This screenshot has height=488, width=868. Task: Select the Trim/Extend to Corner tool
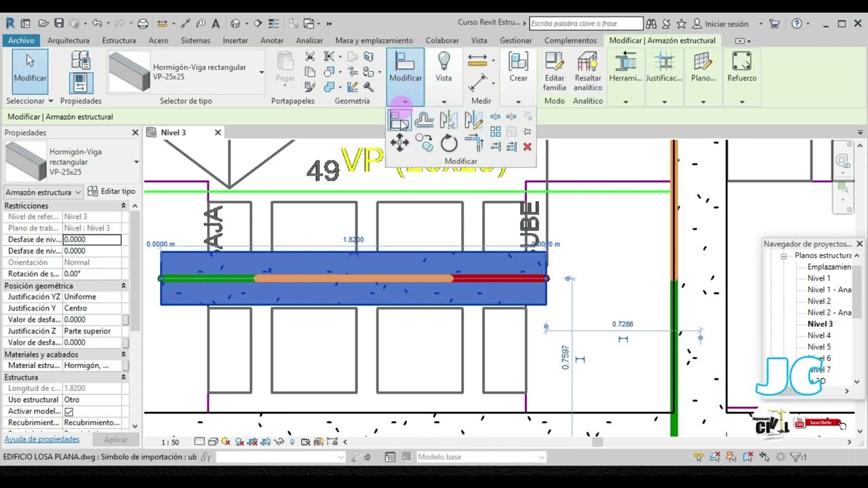tap(473, 143)
